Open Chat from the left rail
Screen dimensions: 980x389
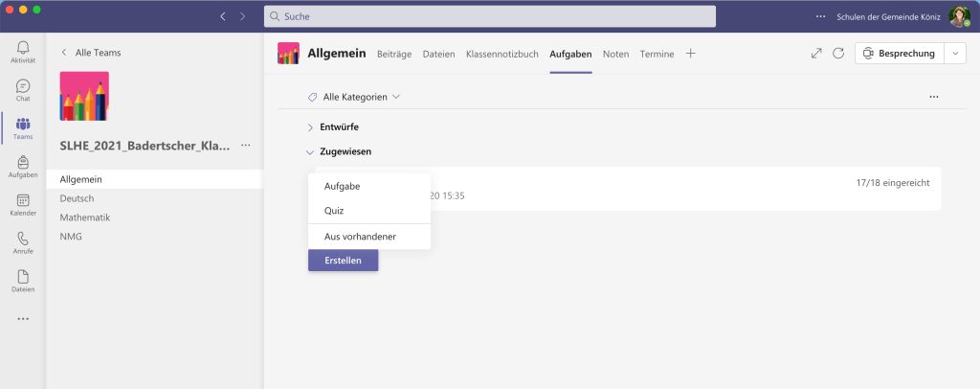pos(23,90)
